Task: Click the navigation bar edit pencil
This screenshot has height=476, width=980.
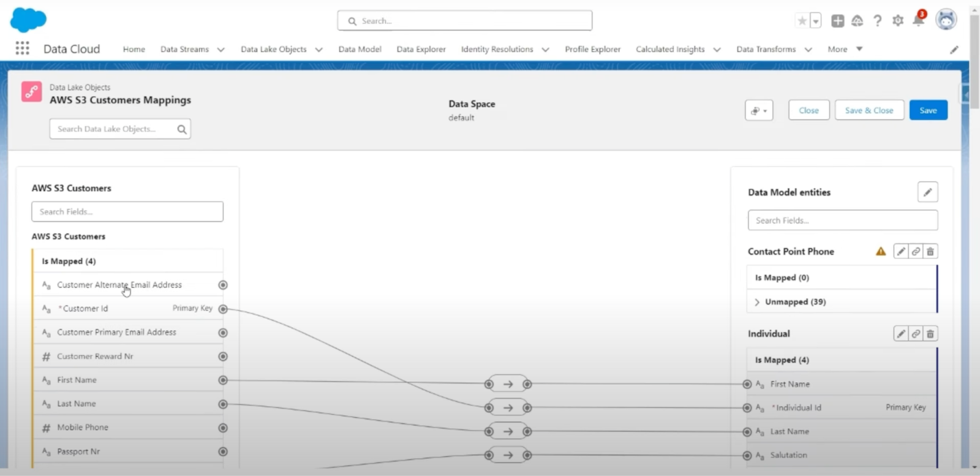Action: click(x=954, y=50)
